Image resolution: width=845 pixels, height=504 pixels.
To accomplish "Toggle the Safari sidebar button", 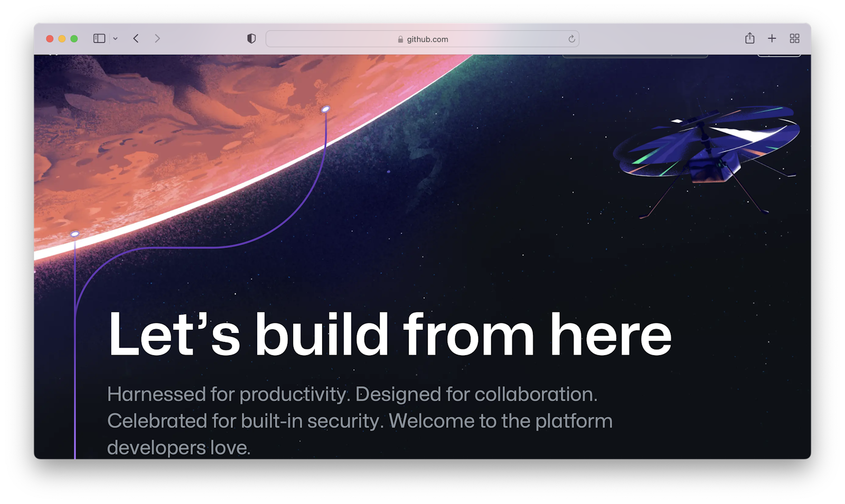I will click(99, 39).
